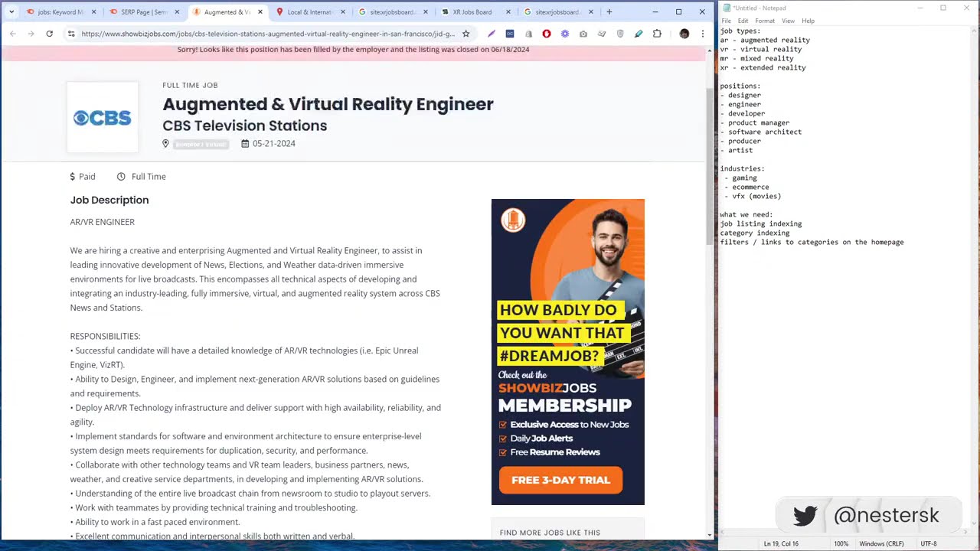Click the CBS company logo
980x551 pixels.
[x=103, y=117]
